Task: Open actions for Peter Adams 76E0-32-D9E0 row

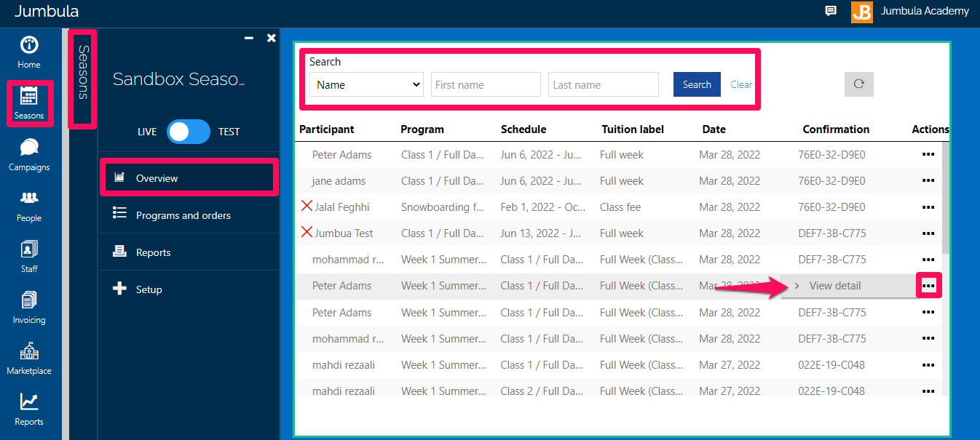Action: click(x=928, y=155)
